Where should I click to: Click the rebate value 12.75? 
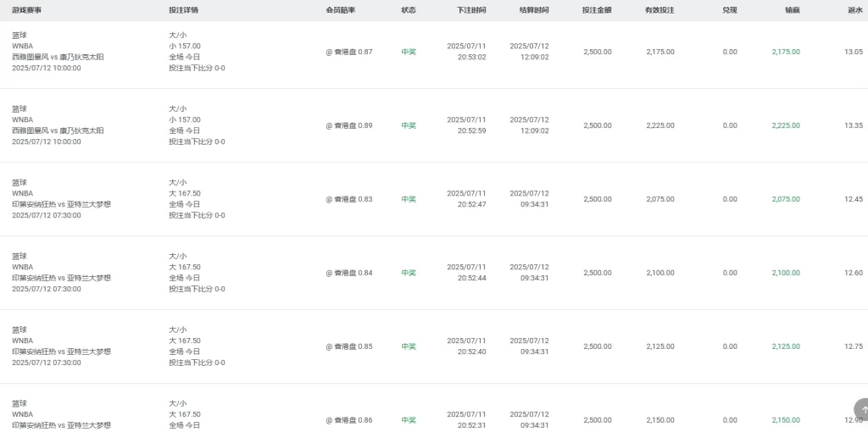pos(854,346)
